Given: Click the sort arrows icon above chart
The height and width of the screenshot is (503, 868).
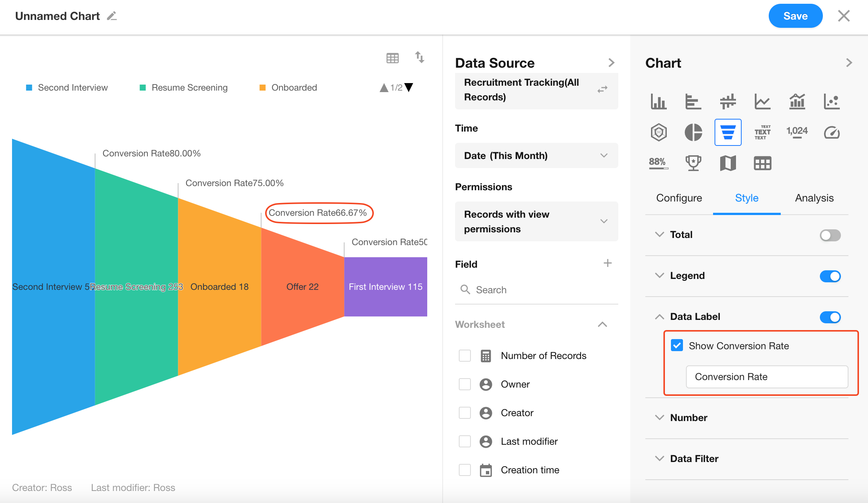Looking at the screenshot, I should tap(419, 58).
